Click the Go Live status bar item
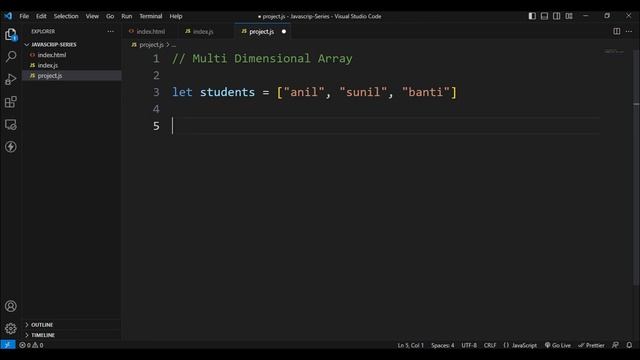This screenshot has width=640, height=360. pos(558,345)
